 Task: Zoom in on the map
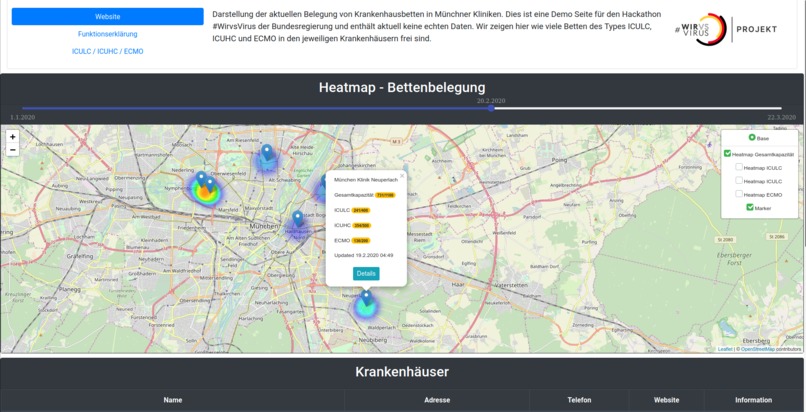point(12,137)
